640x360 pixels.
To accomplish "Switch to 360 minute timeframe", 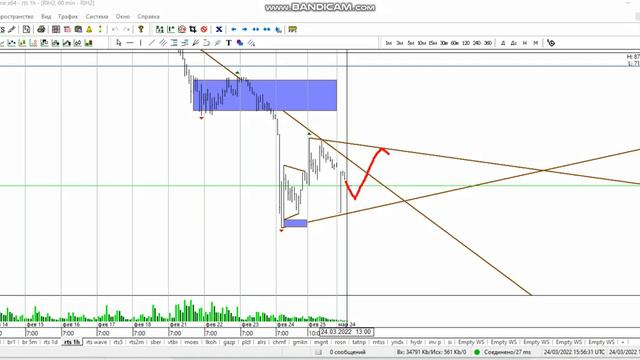I will [x=488, y=42].
